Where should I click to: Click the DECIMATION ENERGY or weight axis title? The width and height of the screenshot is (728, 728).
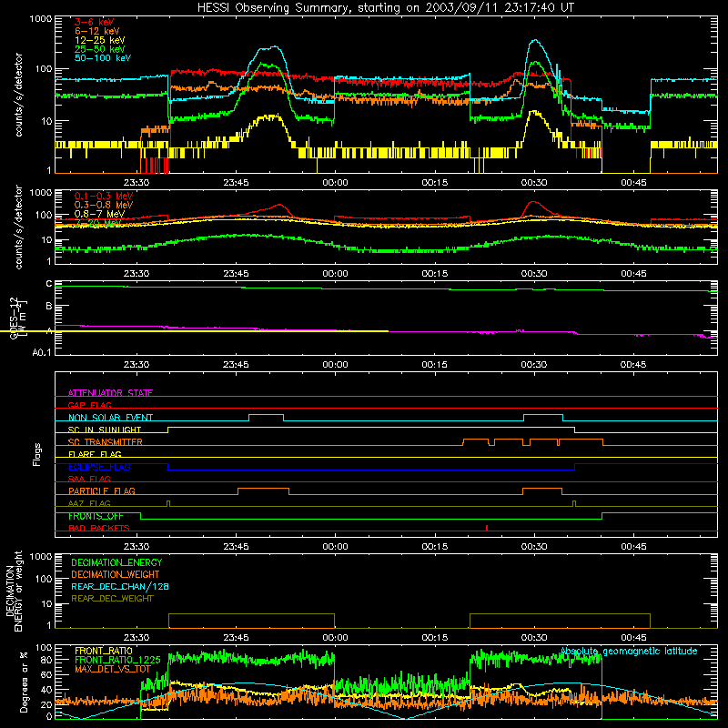pyautogui.click(x=14, y=591)
